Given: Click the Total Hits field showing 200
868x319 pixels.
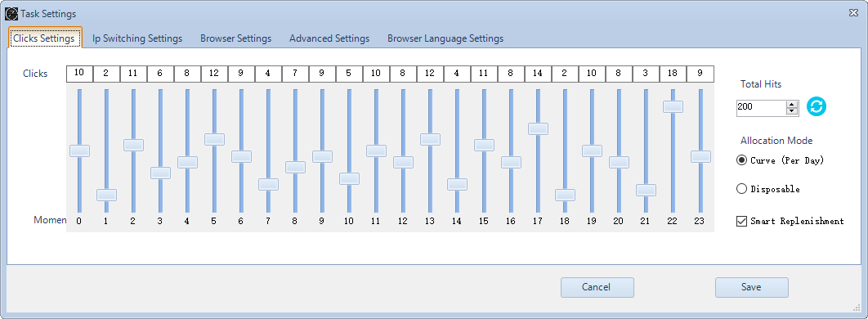Looking at the screenshot, I should (x=762, y=107).
